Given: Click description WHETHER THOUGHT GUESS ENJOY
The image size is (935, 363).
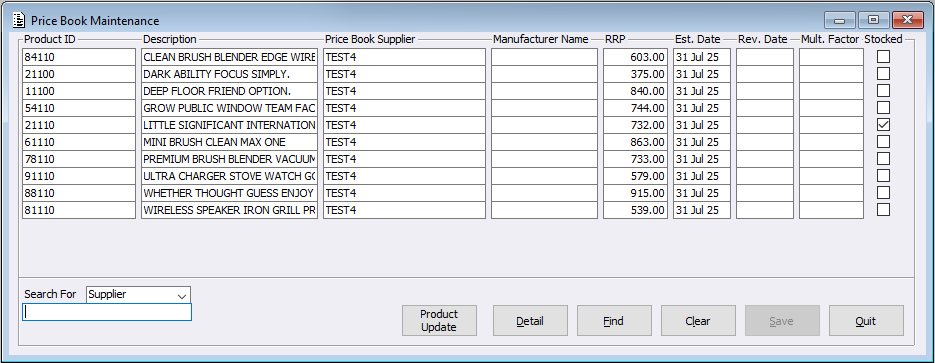Looking at the screenshot, I should (230, 193).
